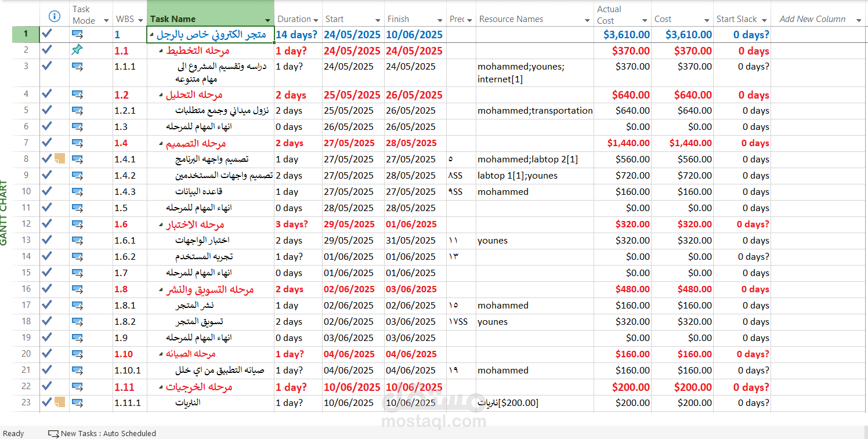This screenshot has height=439, width=868.
Task: Select resource cell 'mohammed;labtop 2[1]'
Action: tap(535, 159)
